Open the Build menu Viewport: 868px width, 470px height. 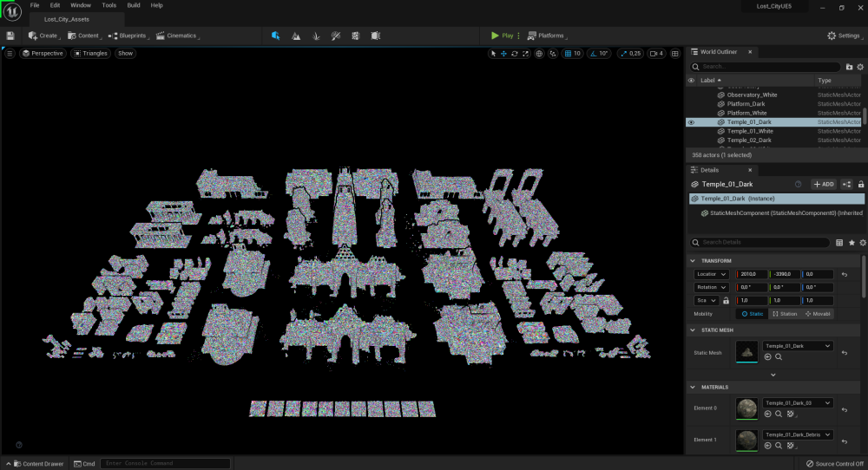134,5
